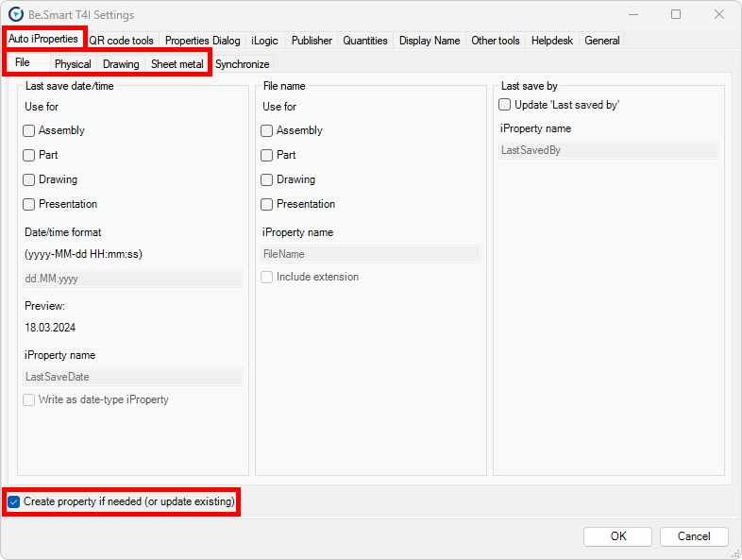Click the Cancel button
The height and width of the screenshot is (560, 742).
pyautogui.click(x=694, y=536)
